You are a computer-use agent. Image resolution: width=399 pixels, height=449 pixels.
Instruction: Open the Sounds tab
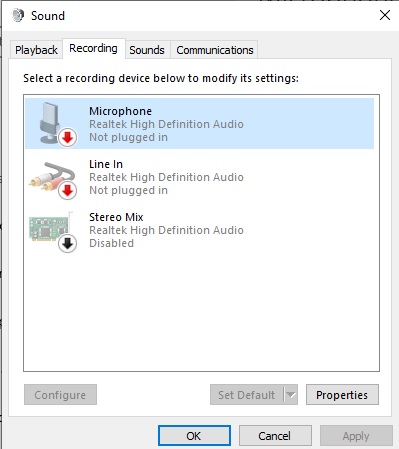coord(147,50)
